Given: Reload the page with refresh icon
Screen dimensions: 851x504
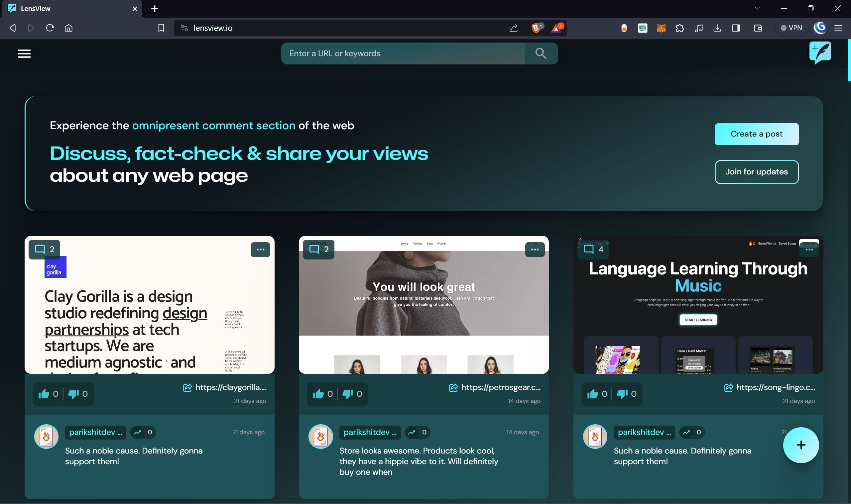Looking at the screenshot, I should (x=50, y=28).
